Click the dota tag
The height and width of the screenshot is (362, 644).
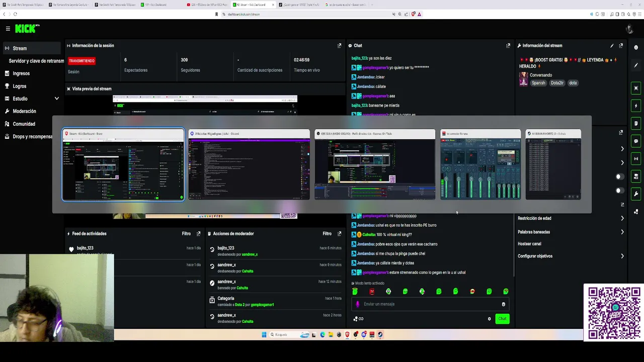[x=573, y=83]
